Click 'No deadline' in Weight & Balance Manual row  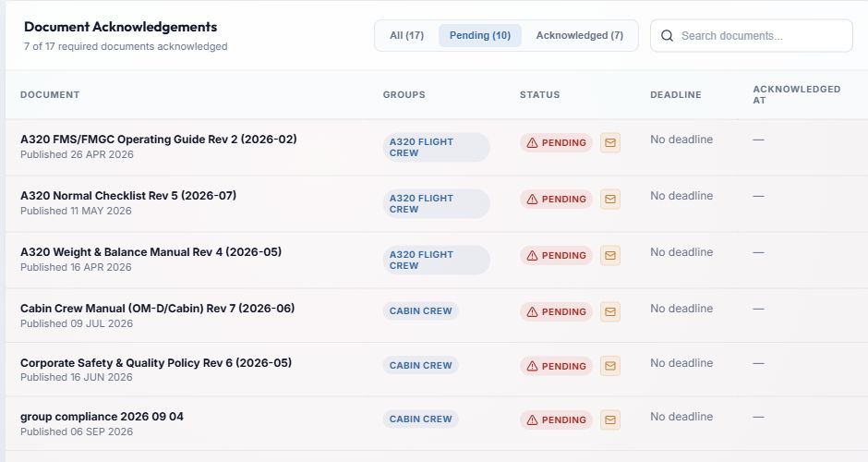pyautogui.click(x=681, y=252)
